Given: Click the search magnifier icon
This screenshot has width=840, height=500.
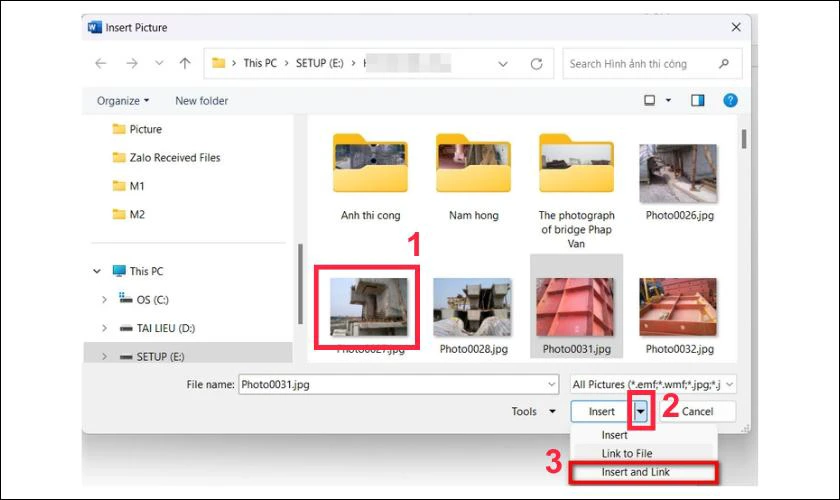Looking at the screenshot, I should coord(724,63).
